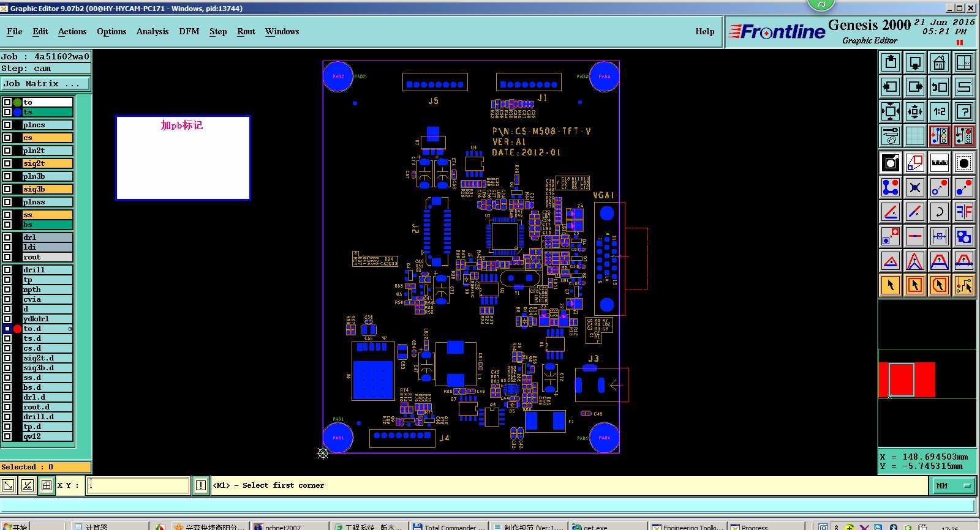
Task: Click the rotate arc arrow tool icon
Action: tap(940, 212)
